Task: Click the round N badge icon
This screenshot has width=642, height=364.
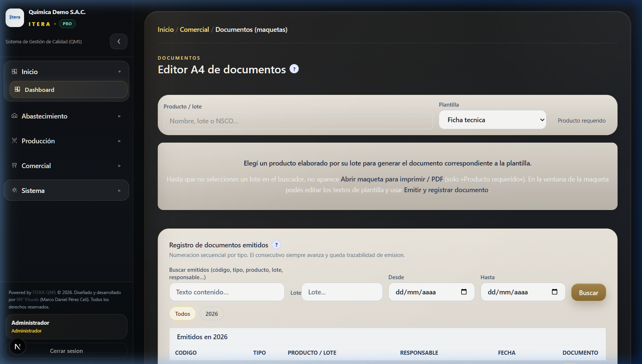Action: [x=17, y=347]
